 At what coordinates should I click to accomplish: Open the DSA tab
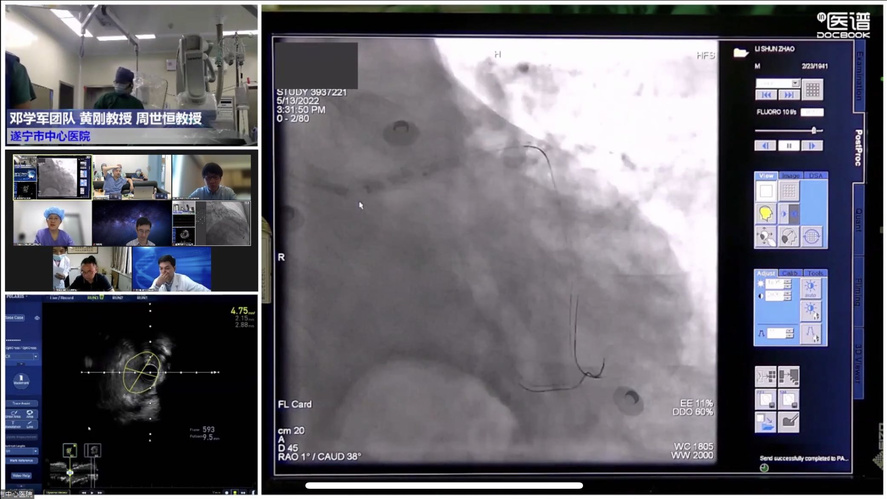coord(815,176)
